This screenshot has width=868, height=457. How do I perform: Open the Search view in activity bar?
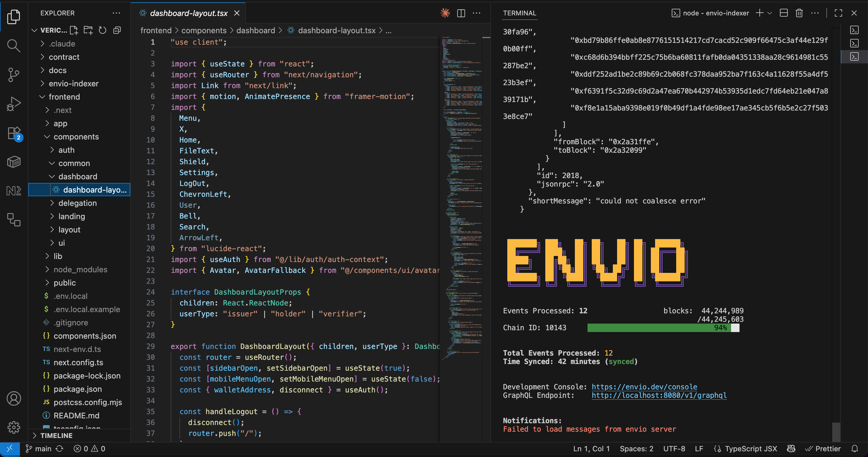(x=14, y=46)
